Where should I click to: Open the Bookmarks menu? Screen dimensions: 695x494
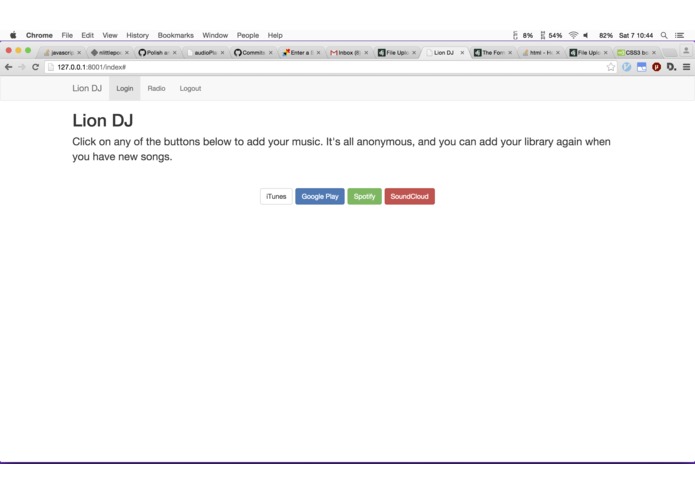(x=176, y=35)
